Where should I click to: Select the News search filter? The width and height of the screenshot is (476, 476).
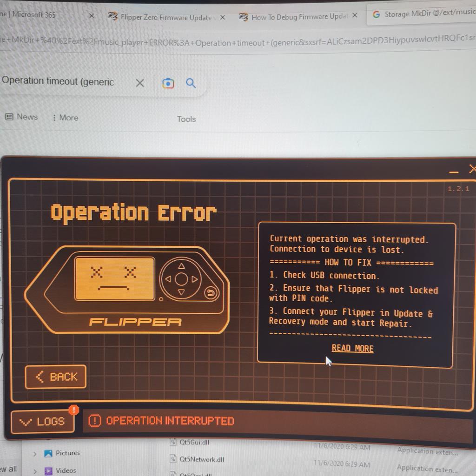point(22,117)
